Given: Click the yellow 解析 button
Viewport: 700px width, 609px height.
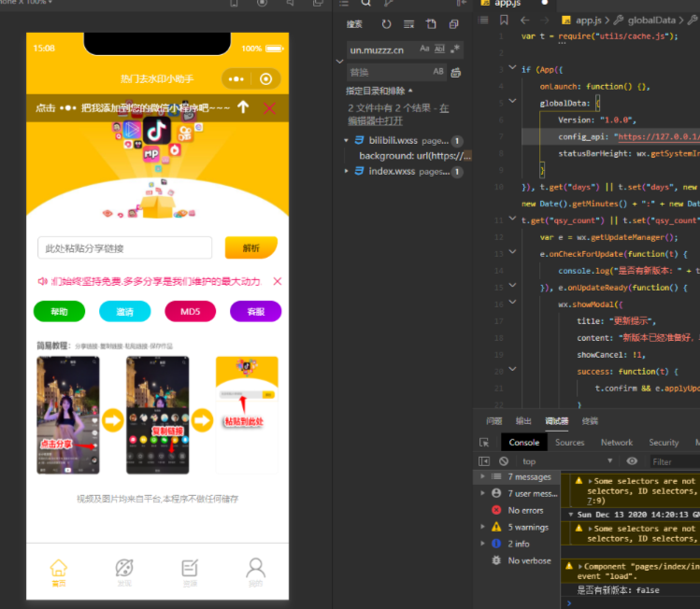Looking at the screenshot, I should 251,248.
